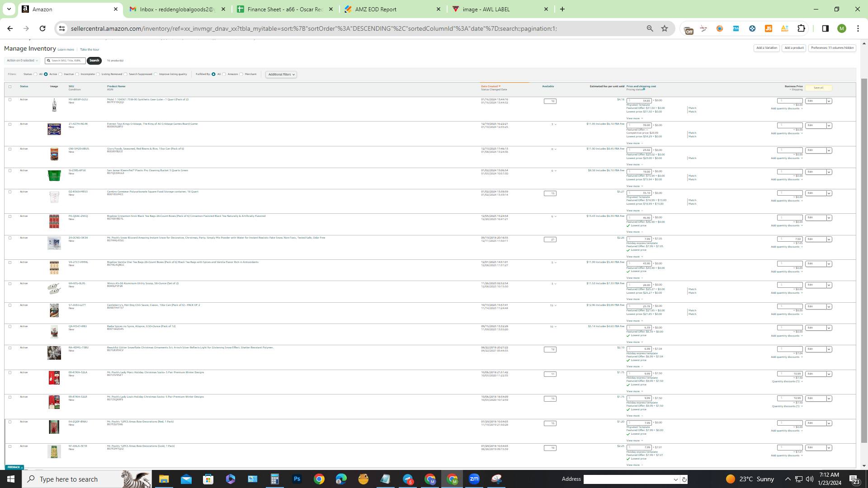Click the Save all button
Screen dimensions: 868x488
(819, 88)
